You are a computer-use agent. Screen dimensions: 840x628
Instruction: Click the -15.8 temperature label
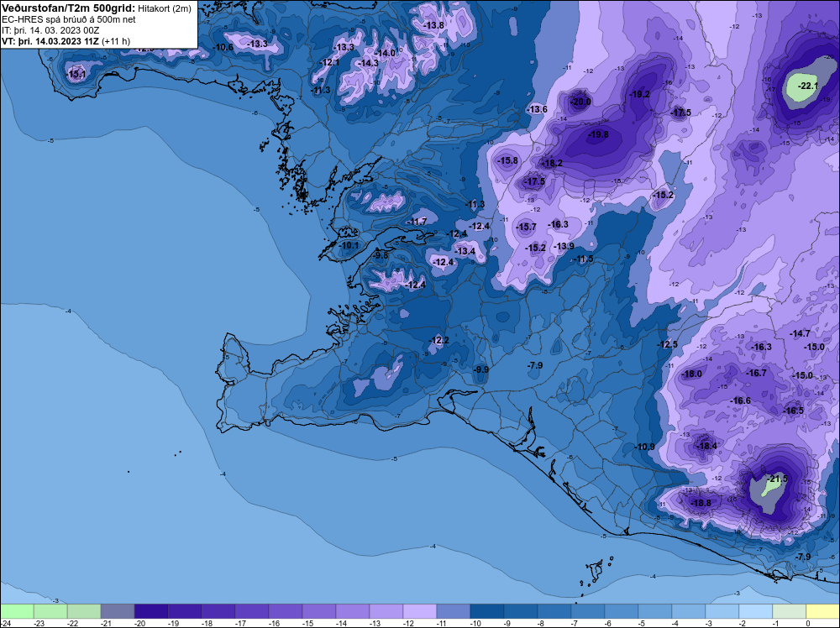tap(508, 160)
